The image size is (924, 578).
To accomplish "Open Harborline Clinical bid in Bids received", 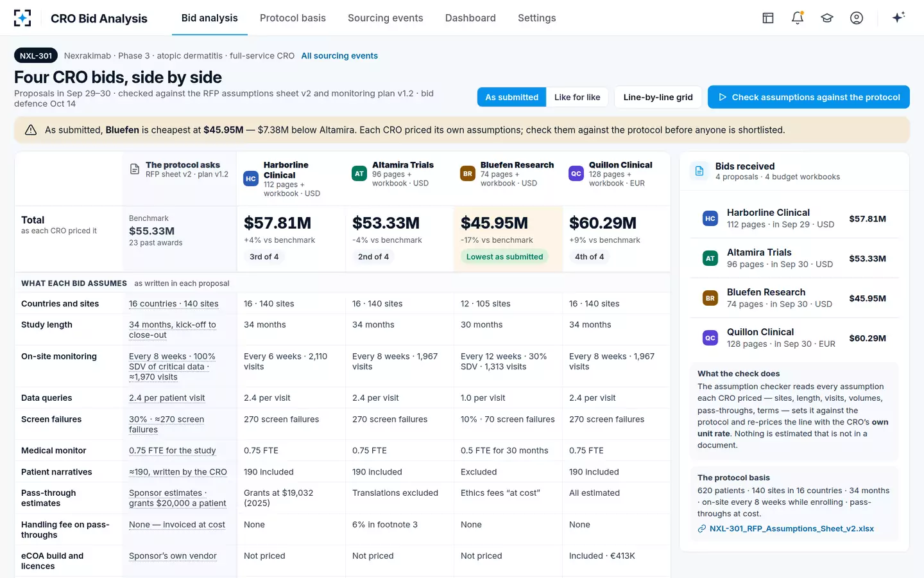I will pyautogui.click(x=794, y=219).
